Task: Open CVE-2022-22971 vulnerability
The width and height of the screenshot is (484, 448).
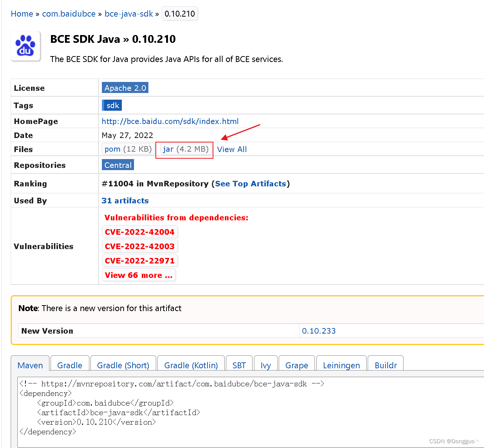Action: (x=140, y=261)
